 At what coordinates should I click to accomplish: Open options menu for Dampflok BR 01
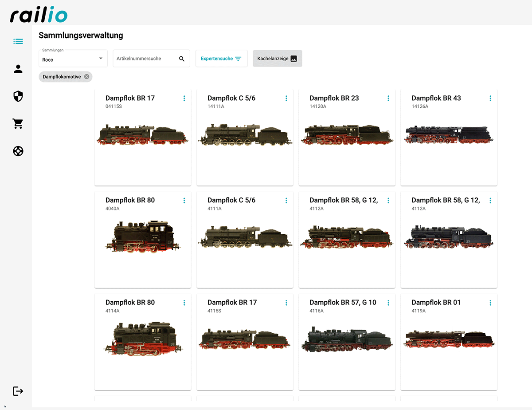[x=490, y=302]
